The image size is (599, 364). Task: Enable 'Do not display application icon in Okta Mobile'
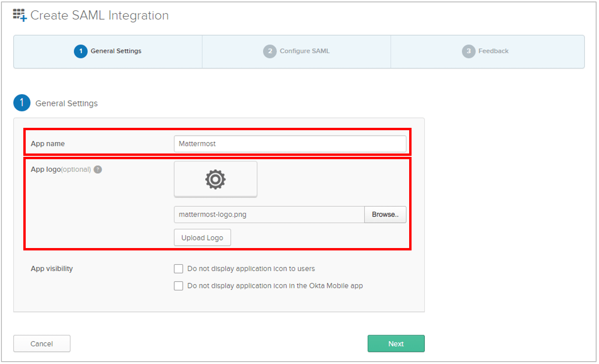[178, 286]
